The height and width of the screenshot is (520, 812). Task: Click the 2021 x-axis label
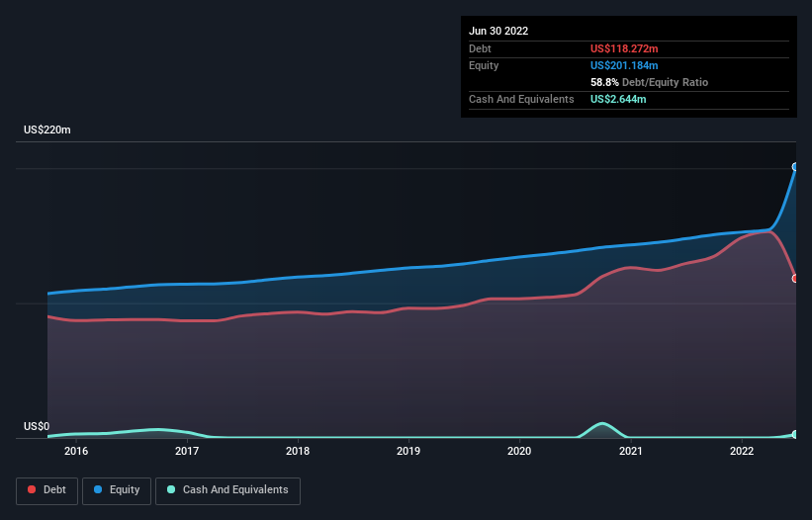(631, 451)
